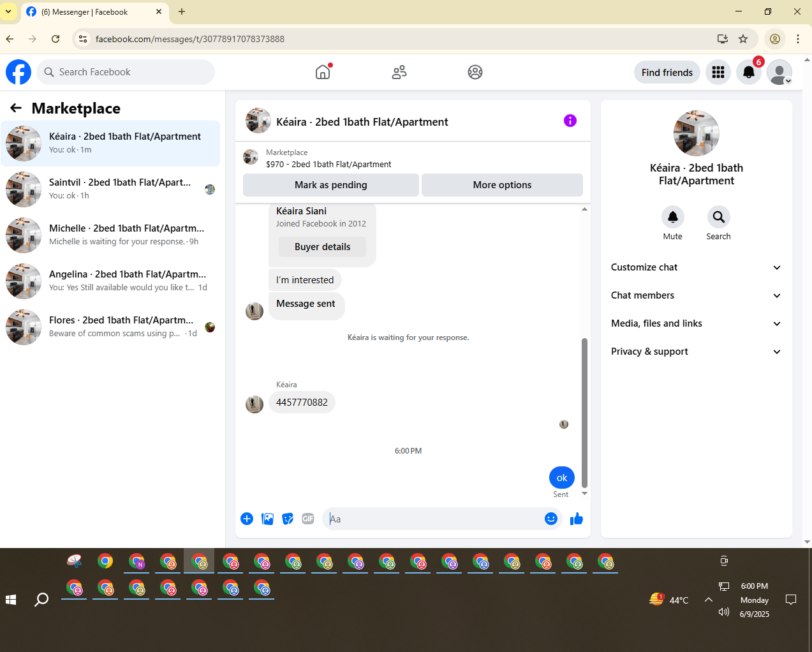Attach a photo using the image icon

tap(267, 519)
